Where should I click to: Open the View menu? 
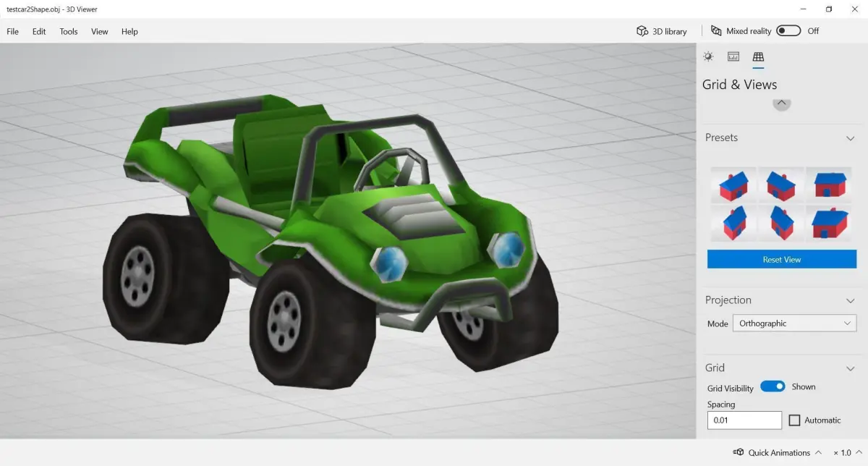pyautogui.click(x=100, y=32)
